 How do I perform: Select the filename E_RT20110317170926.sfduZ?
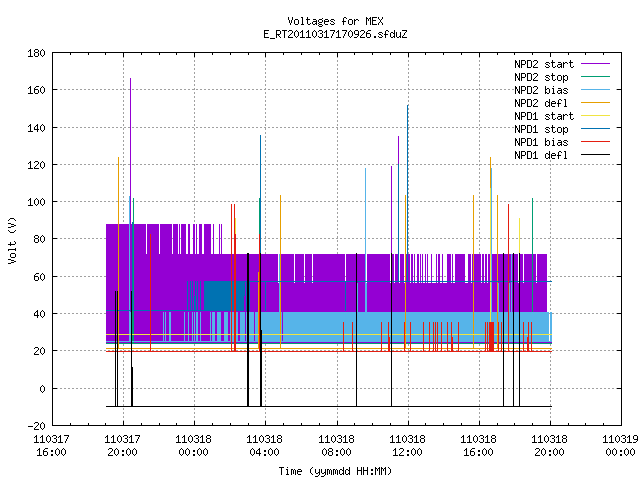335,34
